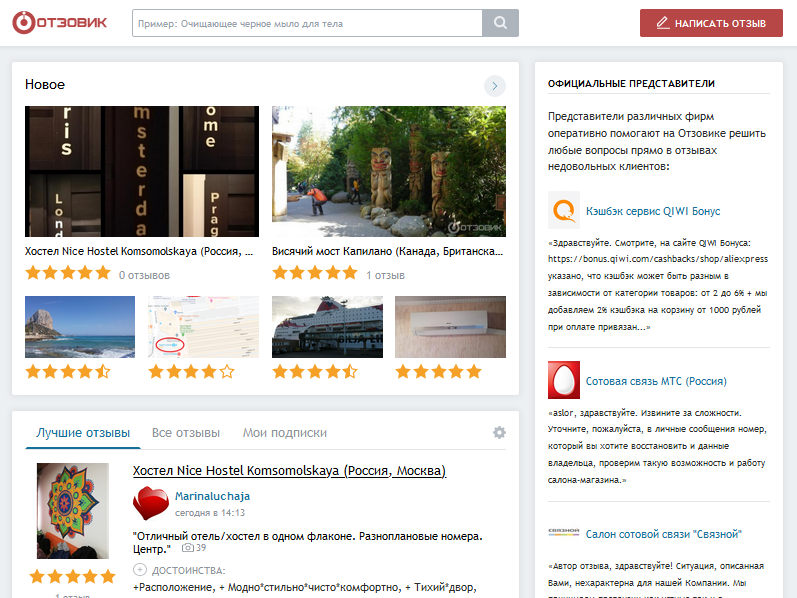797x598 pixels.
Task: Open the Capilano bridge totem photo
Action: [389, 171]
